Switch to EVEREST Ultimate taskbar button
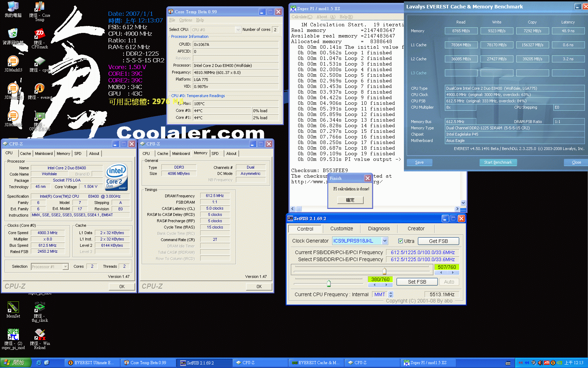The width and height of the screenshot is (588, 368). [x=92, y=363]
